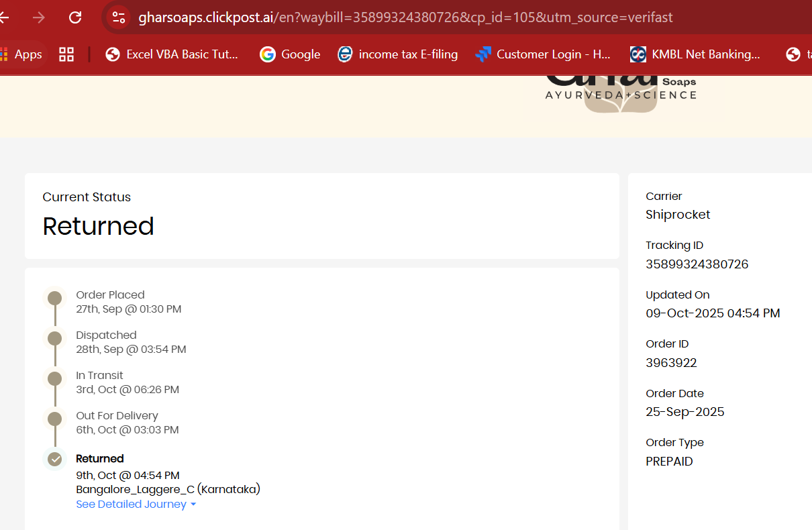Expand the See Detailed Journey dropdown
Viewport: 812px width, 530px height.
coord(131,505)
